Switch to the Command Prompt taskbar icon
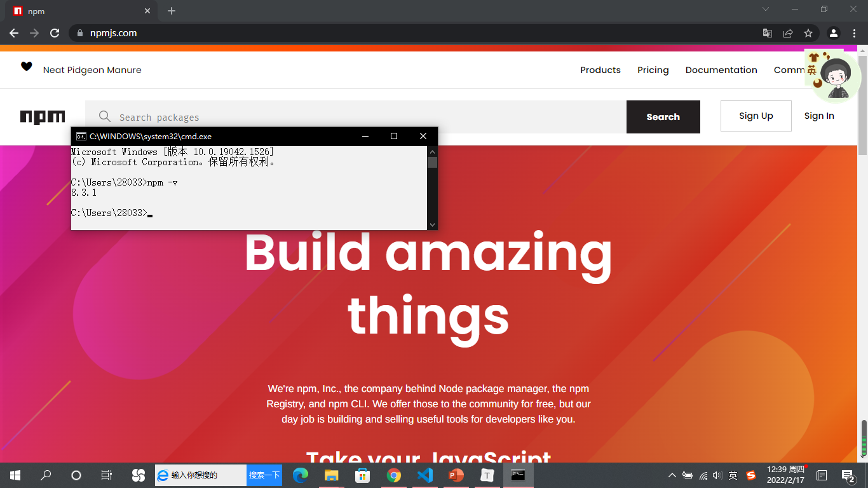The image size is (868, 488). [519, 475]
